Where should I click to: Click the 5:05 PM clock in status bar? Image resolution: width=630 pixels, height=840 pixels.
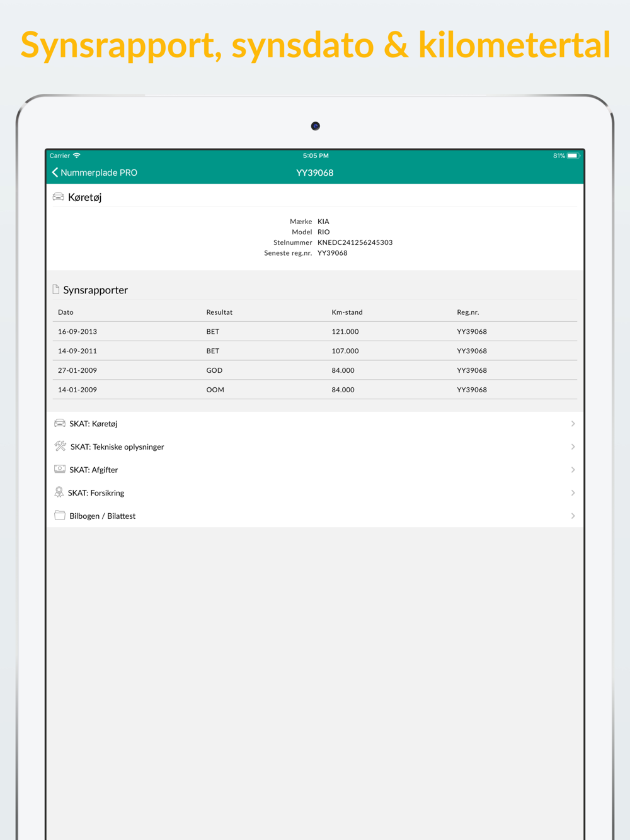316,156
